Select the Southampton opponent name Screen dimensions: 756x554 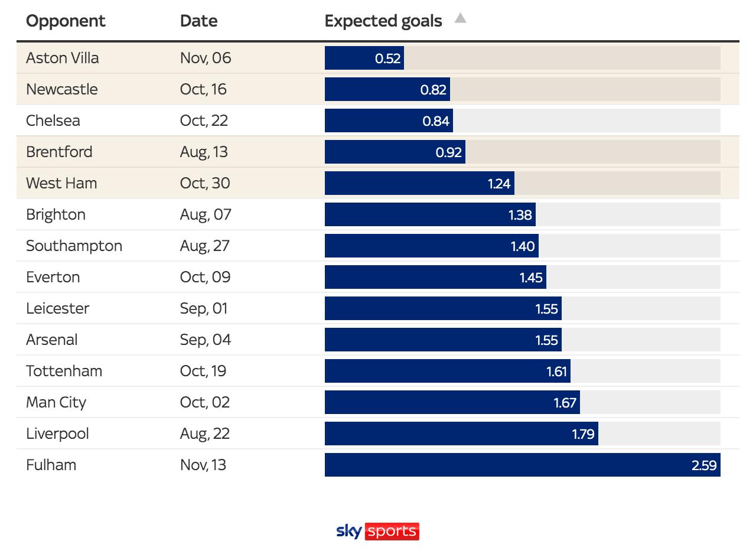[x=74, y=246]
